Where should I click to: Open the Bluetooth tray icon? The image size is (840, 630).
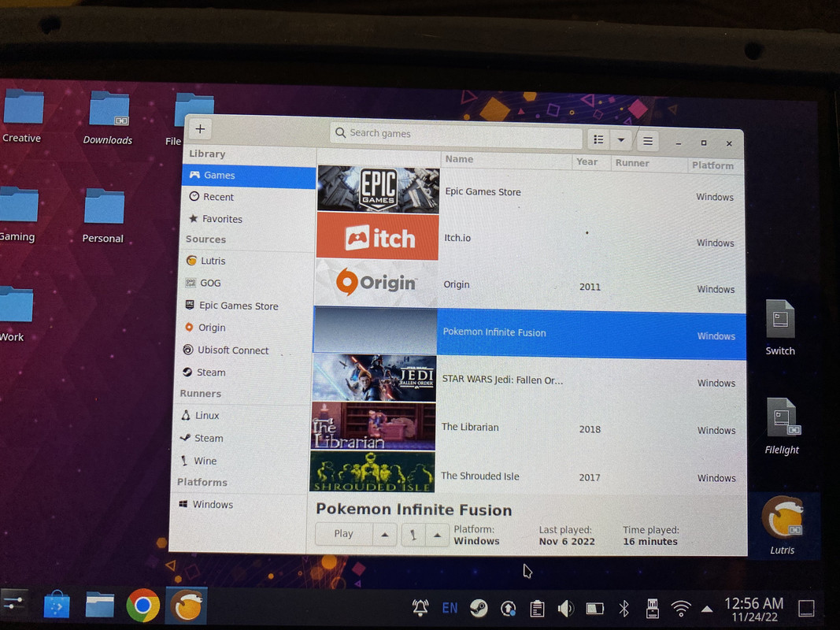tap(624, 609)
